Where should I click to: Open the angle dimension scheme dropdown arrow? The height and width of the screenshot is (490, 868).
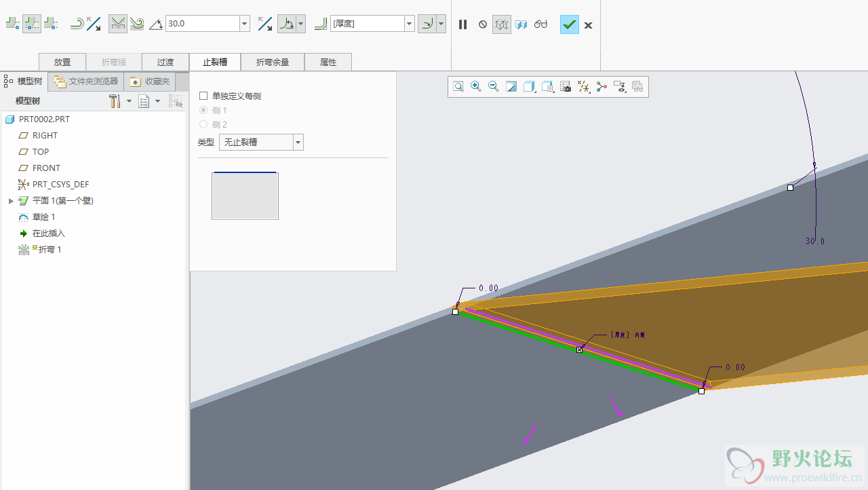point(301,24)
